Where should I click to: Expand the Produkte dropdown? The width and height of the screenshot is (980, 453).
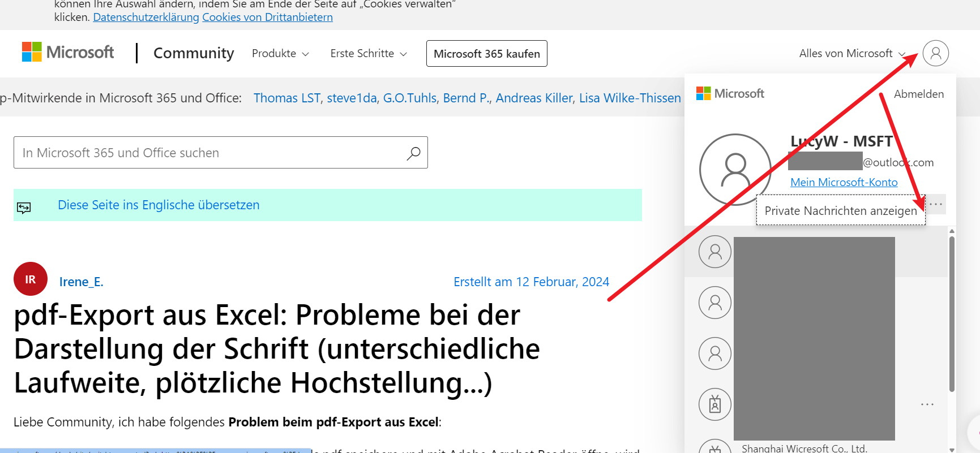click(280, 53)
